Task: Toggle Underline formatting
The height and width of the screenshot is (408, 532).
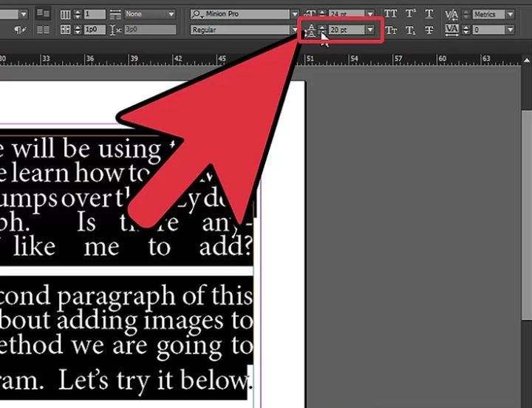Action: pos(429,14)
